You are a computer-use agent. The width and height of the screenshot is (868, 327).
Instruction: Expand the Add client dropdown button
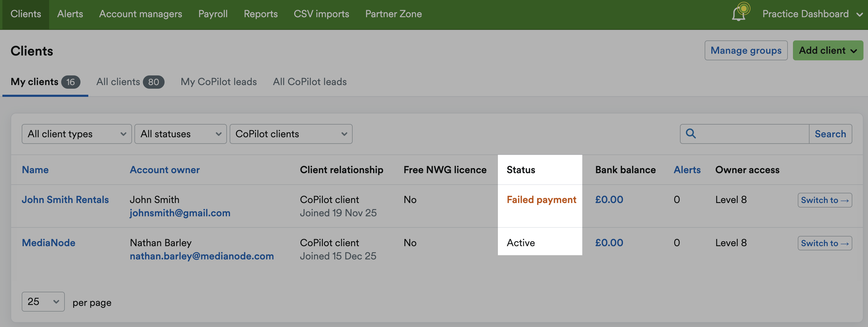(x=828, y=51)
